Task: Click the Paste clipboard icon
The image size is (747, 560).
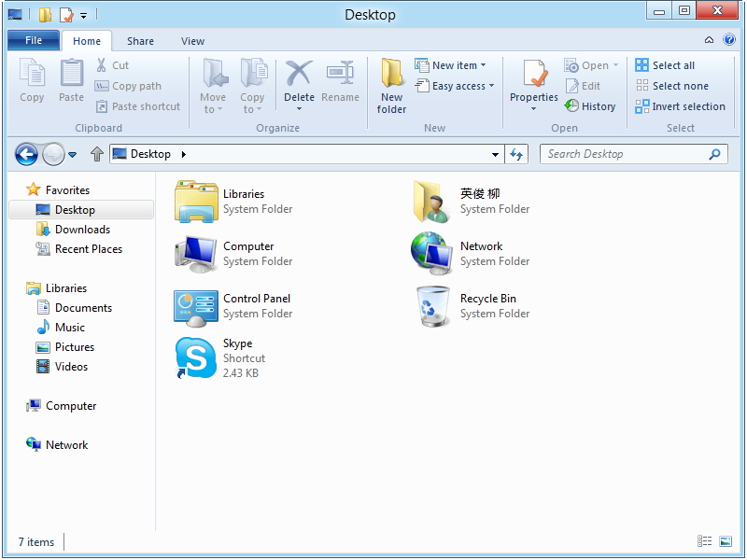Action: [x=72, y=73]
